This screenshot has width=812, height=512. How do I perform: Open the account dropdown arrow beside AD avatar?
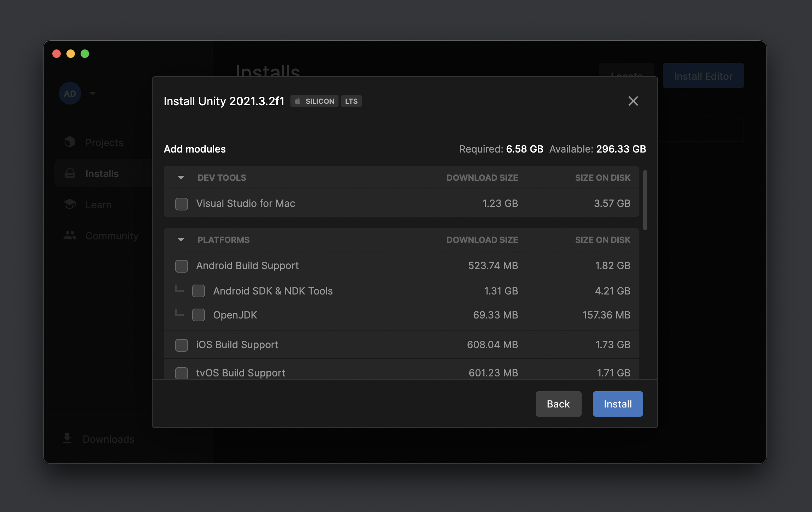[x=93, y=94]
